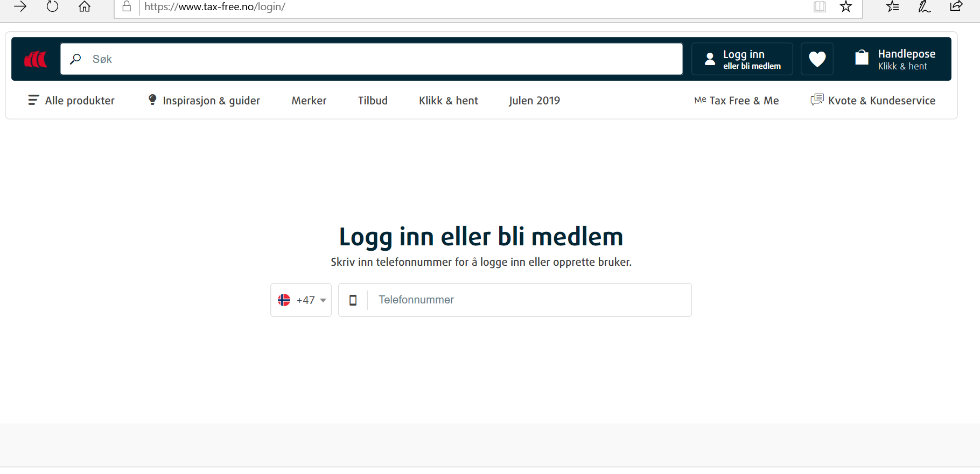Open Tax Free & Me link
Screen dimensions: 980x474
737,101
